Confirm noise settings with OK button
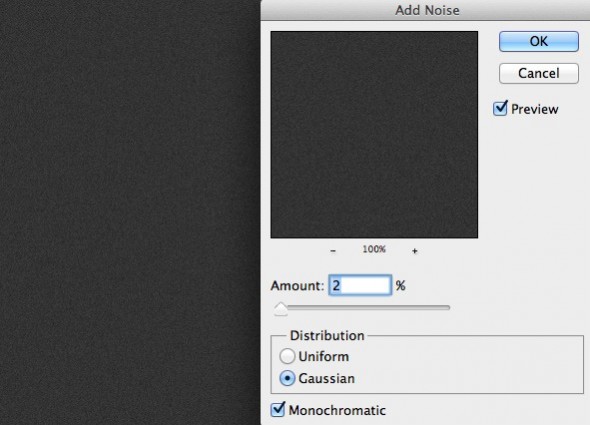 [x=538, y=41]
